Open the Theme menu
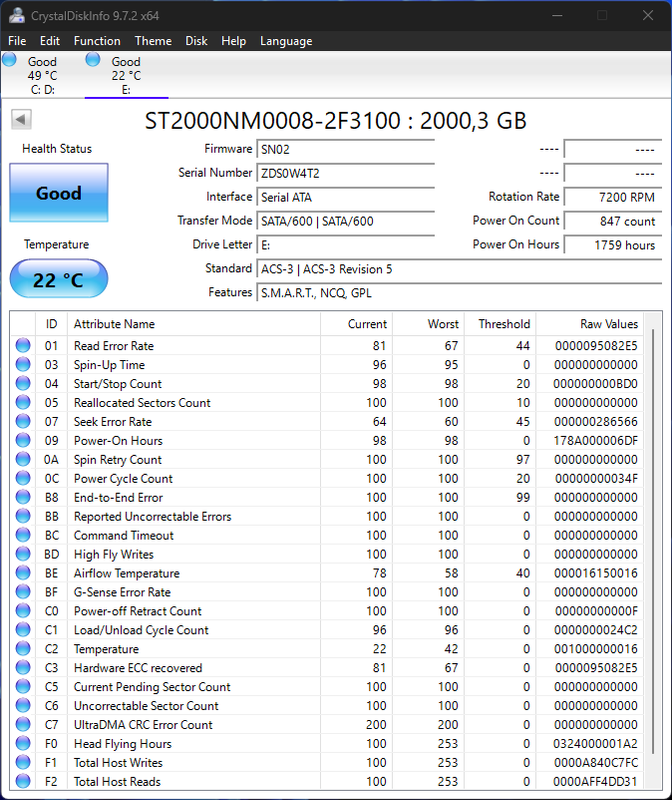 (x=153, y=41)
